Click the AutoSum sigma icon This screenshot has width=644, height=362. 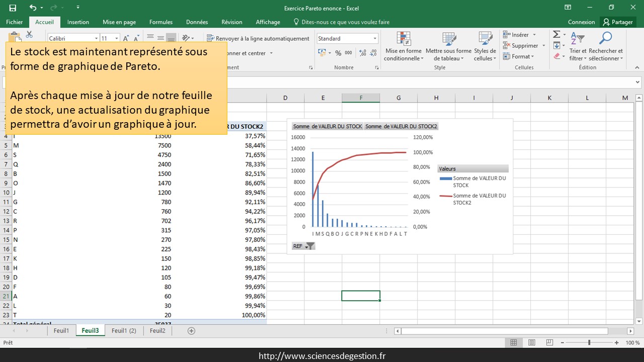556,35
